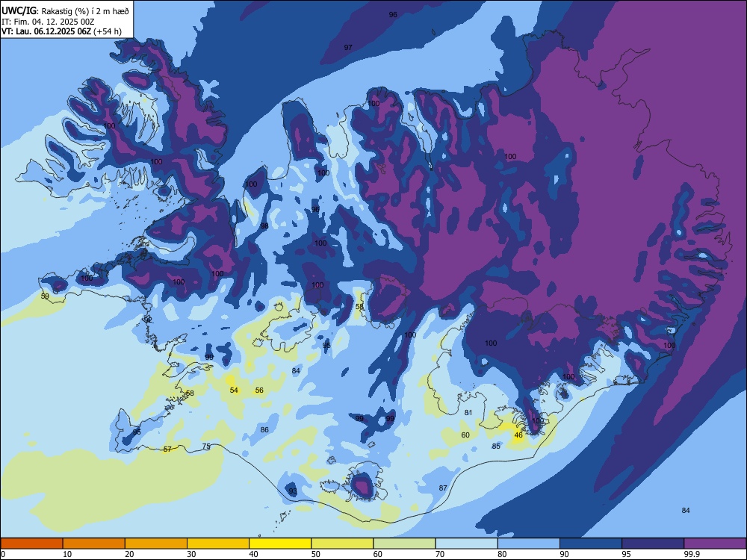Image resolution: width=747 pixels, height=560 pixels.
Task: Click the amber 20–30 legend swatch
Action: pos(156,544)
